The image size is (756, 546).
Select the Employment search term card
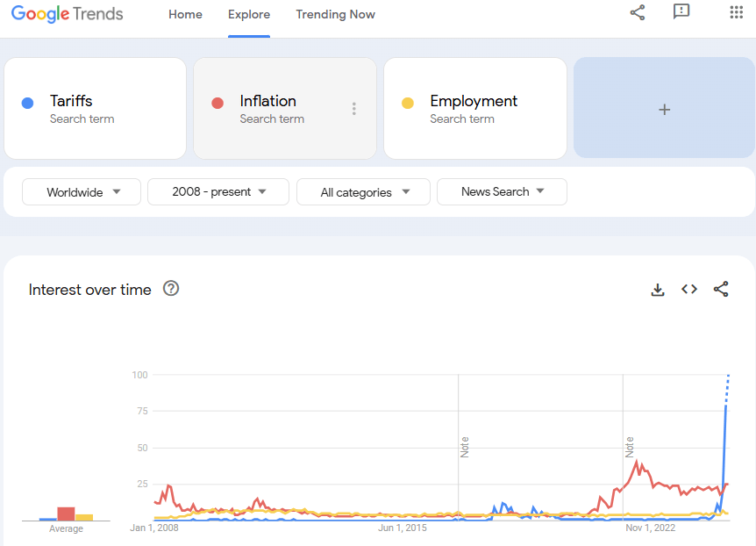(474, 108)
